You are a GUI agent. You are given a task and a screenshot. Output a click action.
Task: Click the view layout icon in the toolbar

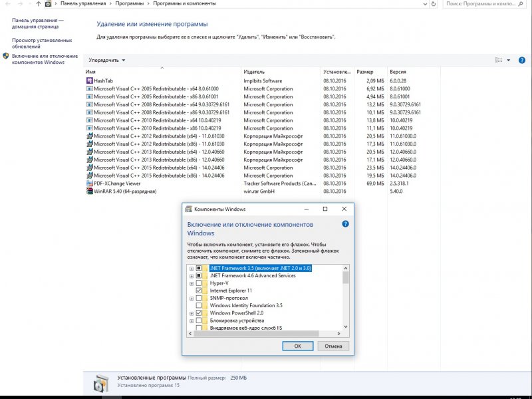(499, 60)
